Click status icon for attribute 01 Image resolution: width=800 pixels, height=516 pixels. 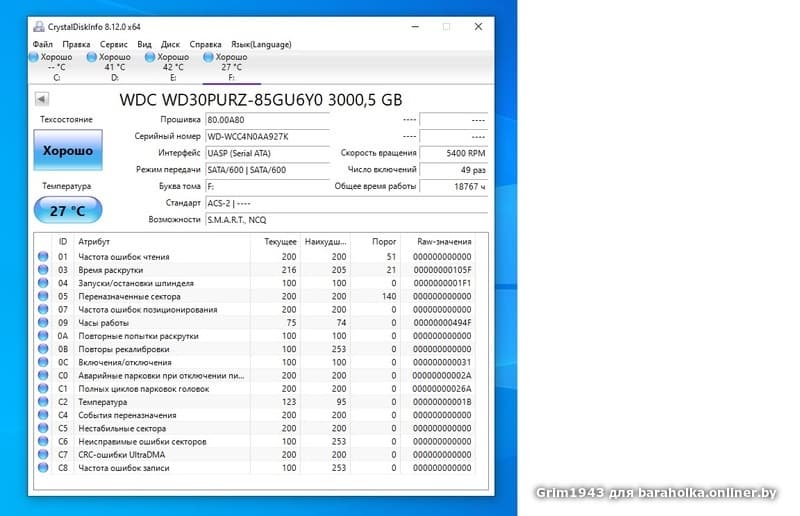(43, 256)
